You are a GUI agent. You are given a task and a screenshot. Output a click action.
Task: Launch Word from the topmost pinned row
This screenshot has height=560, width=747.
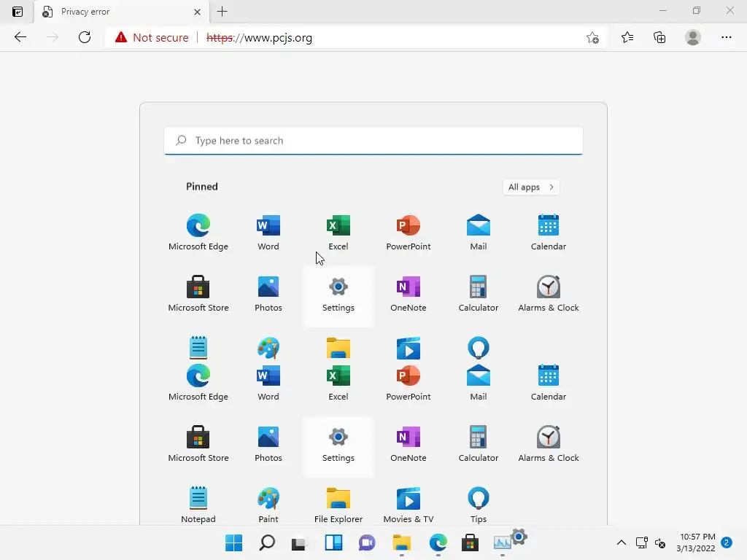point(268,233)
